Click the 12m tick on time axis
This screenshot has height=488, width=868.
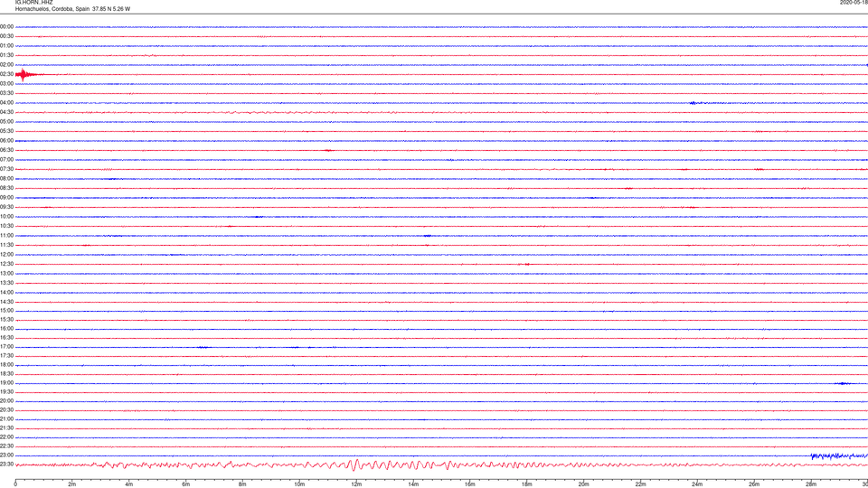click(356, 484)
